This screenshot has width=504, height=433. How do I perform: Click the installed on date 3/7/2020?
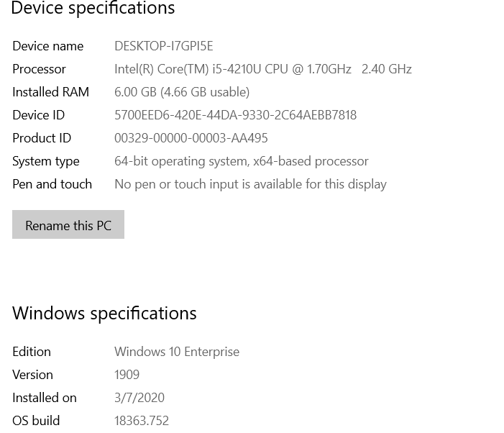click(x=139, y=398)
